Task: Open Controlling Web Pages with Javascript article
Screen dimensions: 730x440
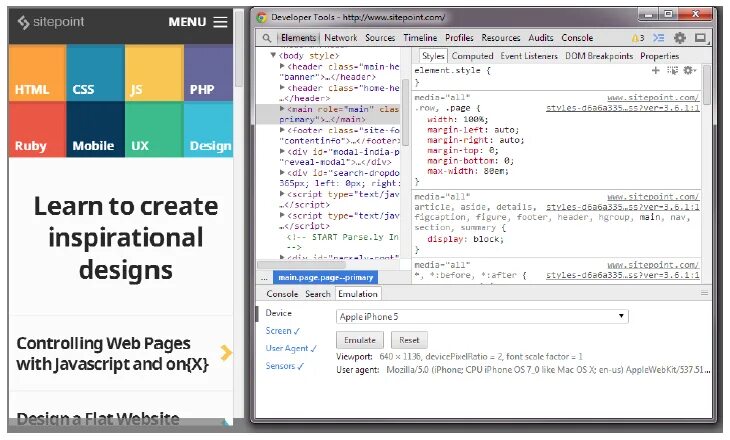Action: pyautogui.click(x=112, y=353)
